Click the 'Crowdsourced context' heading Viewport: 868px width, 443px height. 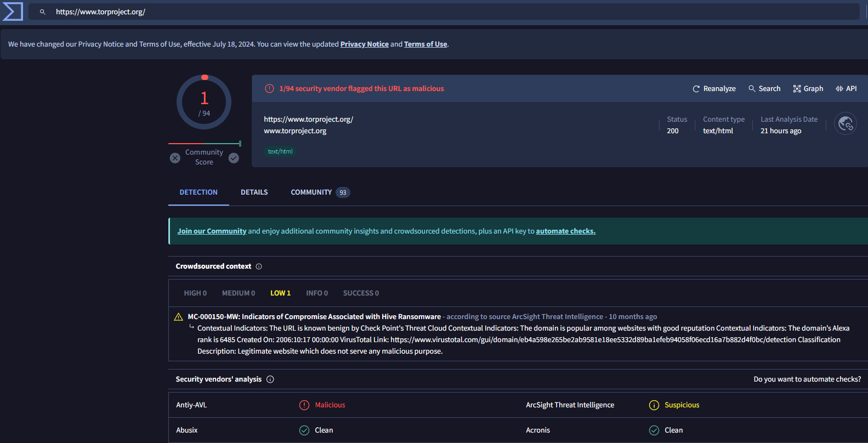213,266
